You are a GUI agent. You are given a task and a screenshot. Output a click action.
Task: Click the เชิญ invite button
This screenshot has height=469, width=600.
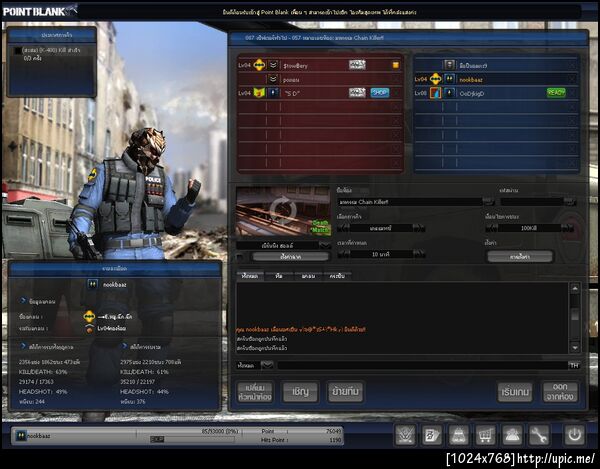(x=300, y=392)
